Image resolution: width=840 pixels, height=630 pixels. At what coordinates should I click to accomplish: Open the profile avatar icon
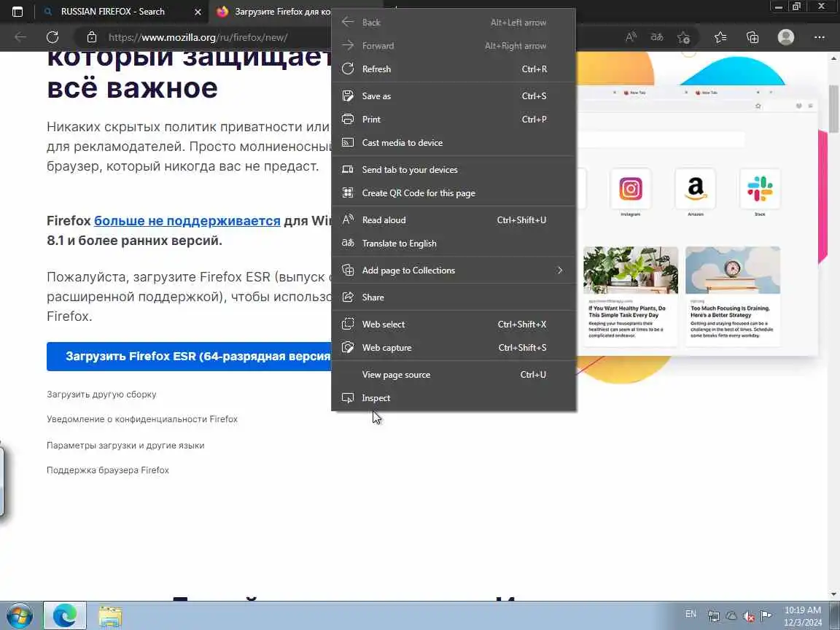(786, 37)
